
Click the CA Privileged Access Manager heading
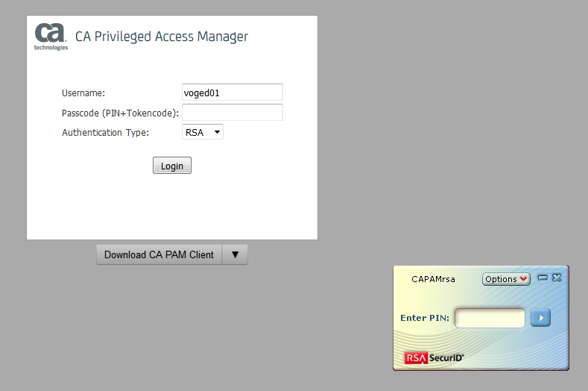[162, 37]
